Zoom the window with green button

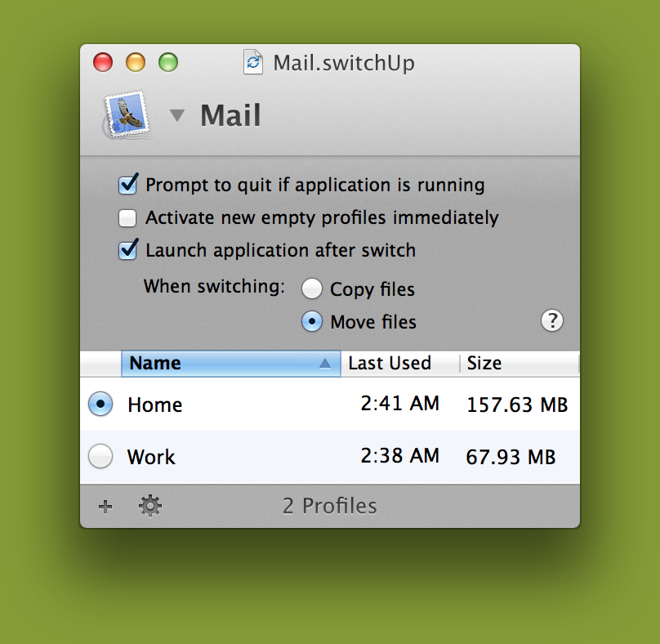pyautogui.click(x=168, y=63)
